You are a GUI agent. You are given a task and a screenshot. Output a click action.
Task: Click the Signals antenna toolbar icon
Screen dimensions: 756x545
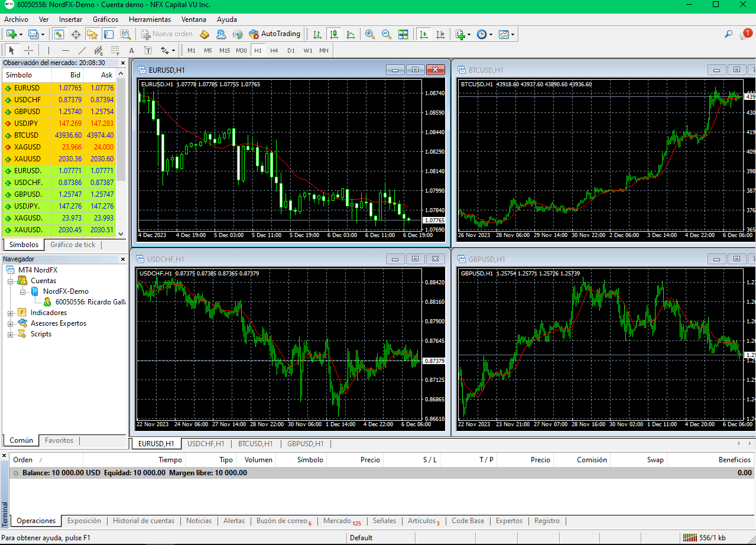point(238,34)
